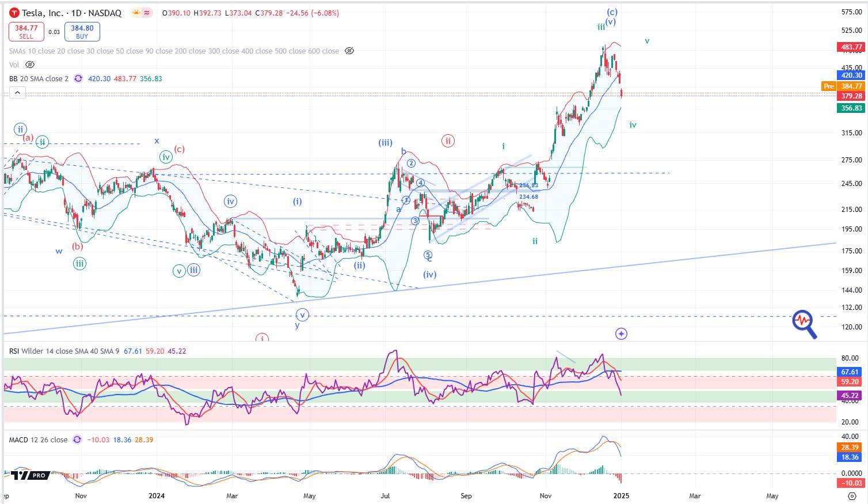Click the 2025 label on time axis
The width and height of the screenshot is (868, 504).
tap(621, 495)
